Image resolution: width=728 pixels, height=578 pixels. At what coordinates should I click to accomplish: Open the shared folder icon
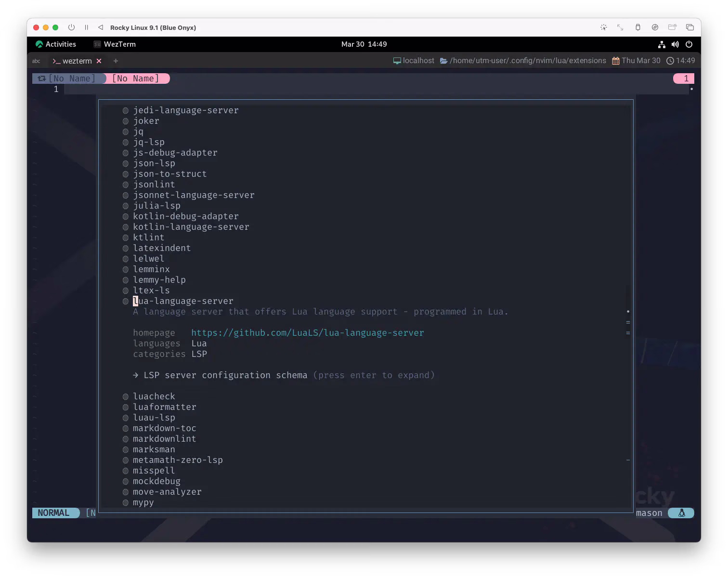pyautogui.click(x=672, y=27)
